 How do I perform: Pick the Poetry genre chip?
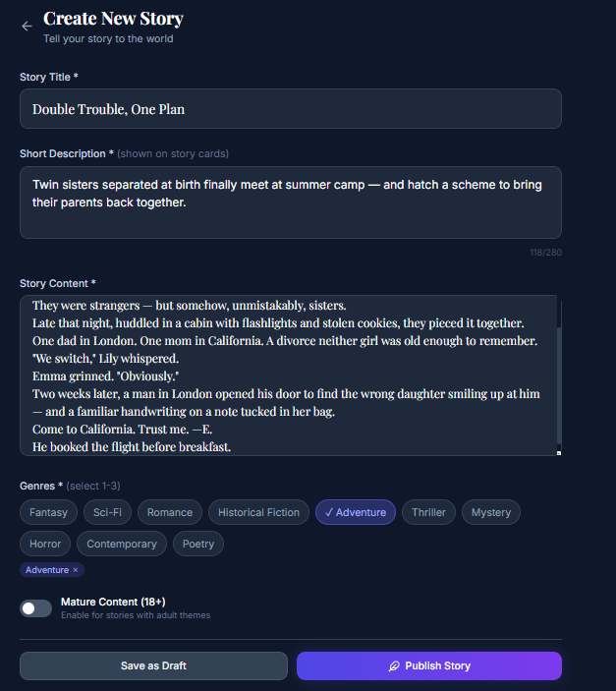click(198, 544)
